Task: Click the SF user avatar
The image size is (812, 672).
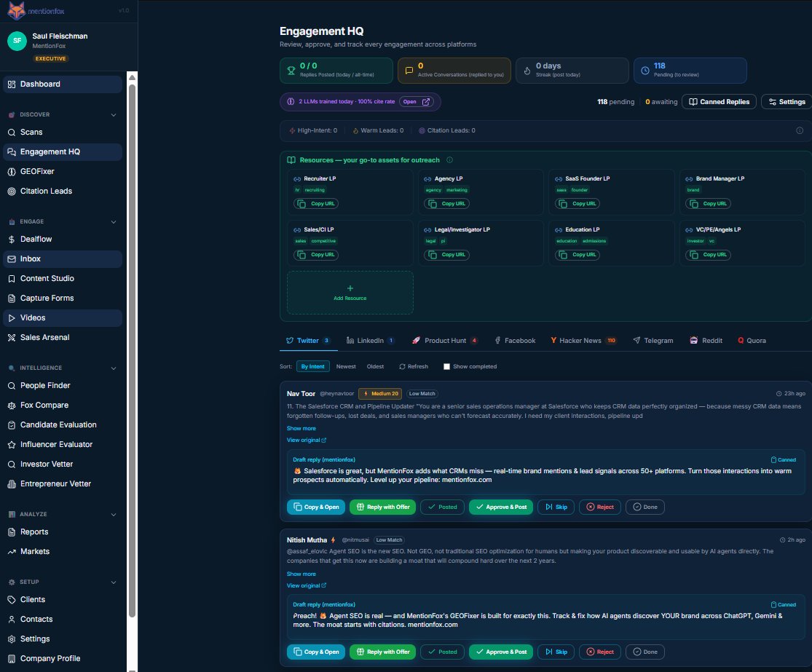Action: pos(17,41)
